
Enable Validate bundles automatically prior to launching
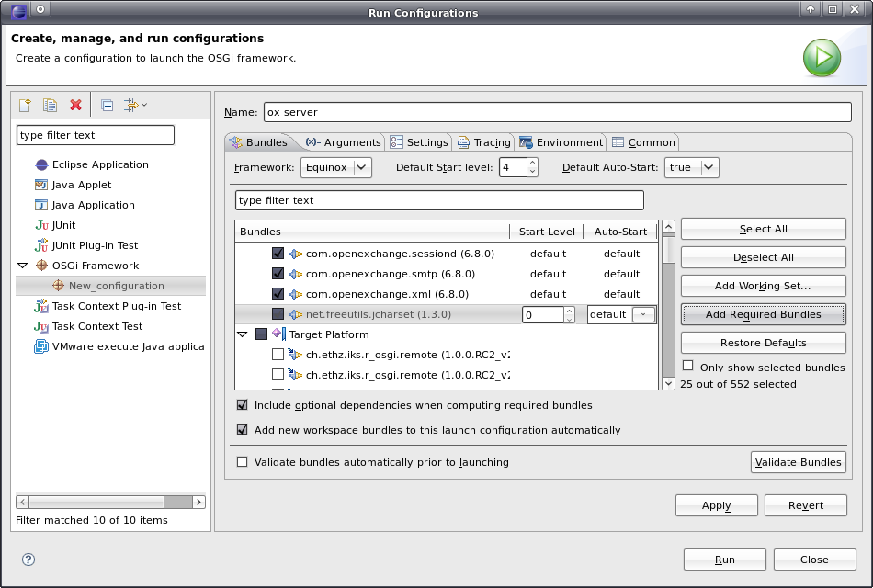pos(243,462)
